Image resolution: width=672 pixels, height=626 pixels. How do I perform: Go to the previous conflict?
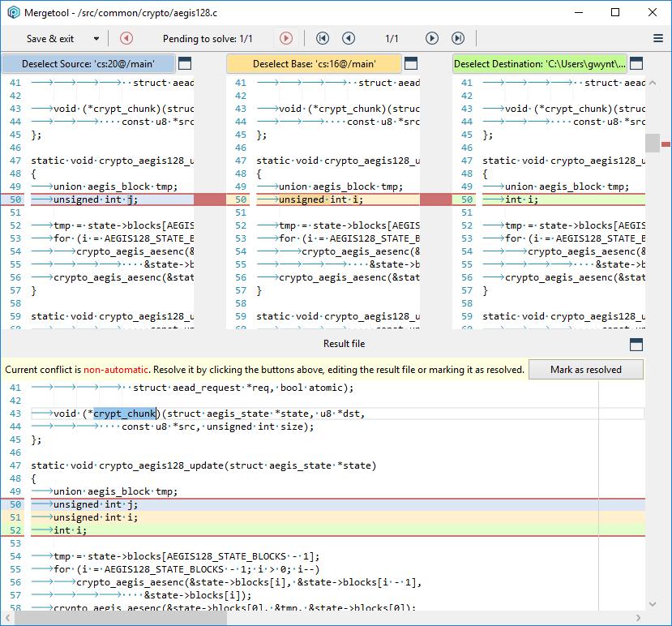click(125, 38)
